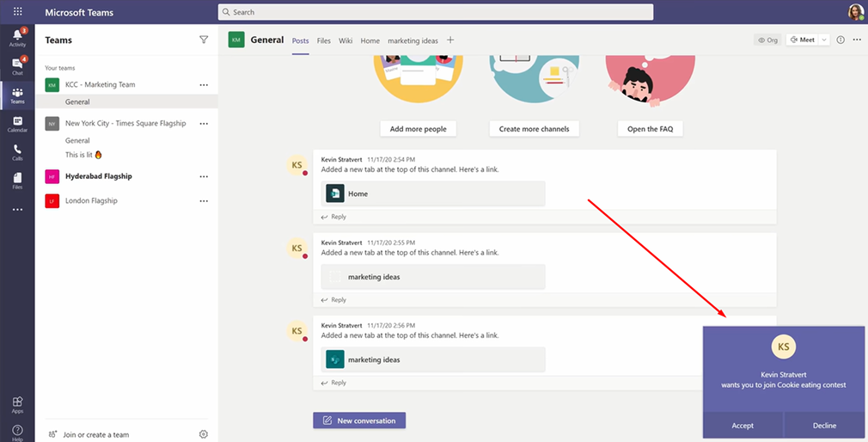Show more apps ellipsis in sidebar
868x442 pixels.
pos(18,209)
